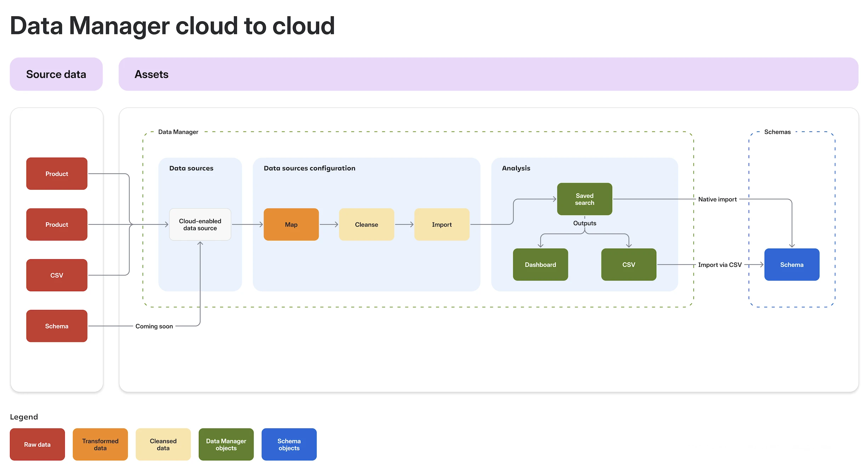Click the "Native import" connector label
Viewport: 868px width, 464px height.
tap(717, 199)
